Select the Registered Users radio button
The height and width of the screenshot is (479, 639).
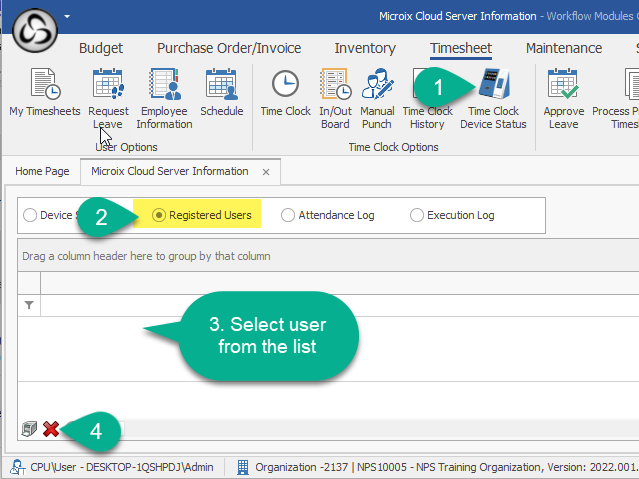coord(158,215)
